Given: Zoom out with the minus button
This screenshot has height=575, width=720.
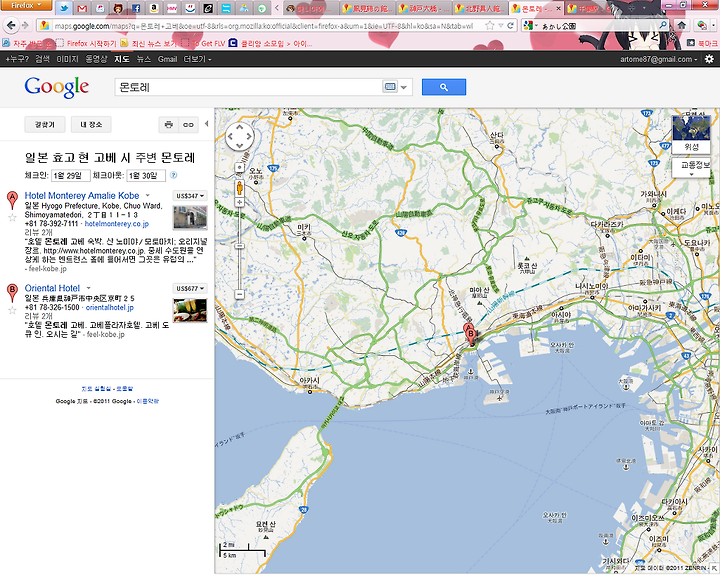Looking at the screenshot, I should [x=239, y=294].
